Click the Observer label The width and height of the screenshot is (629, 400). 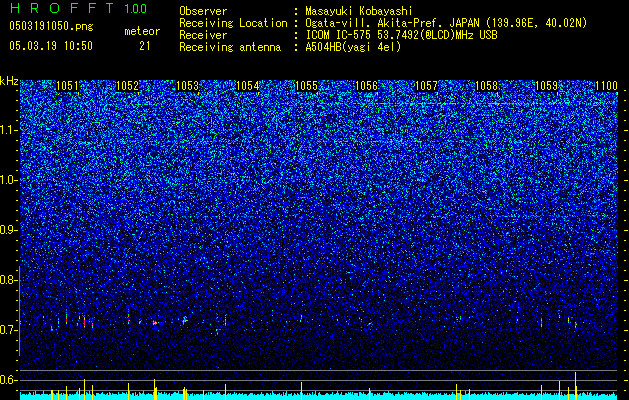point(203,11)
